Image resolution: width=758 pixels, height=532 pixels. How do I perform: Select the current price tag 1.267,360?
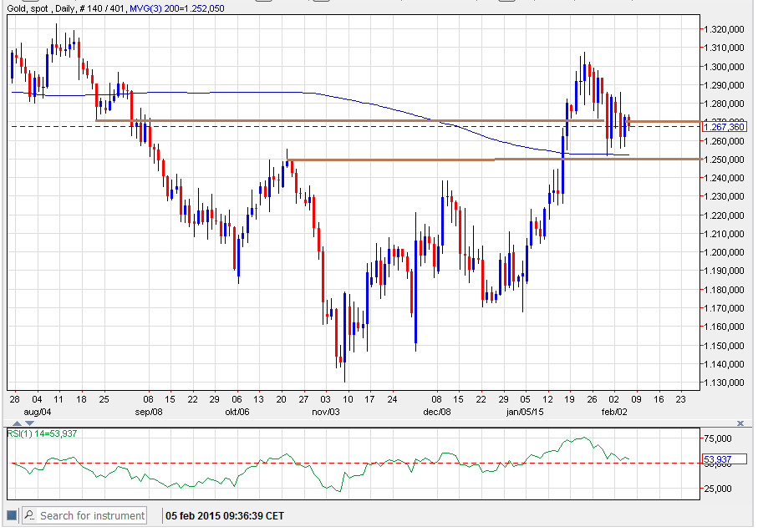point(724,127)
